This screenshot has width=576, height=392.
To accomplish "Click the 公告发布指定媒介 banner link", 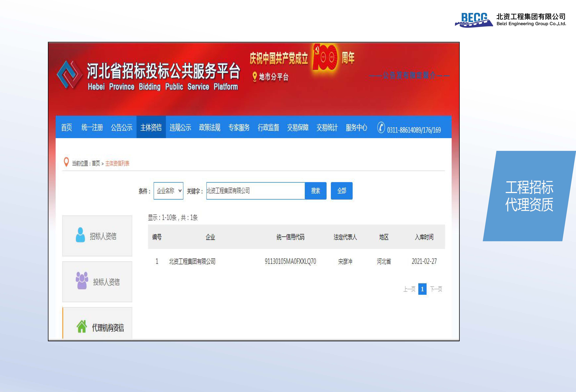I will pos(409,75).
